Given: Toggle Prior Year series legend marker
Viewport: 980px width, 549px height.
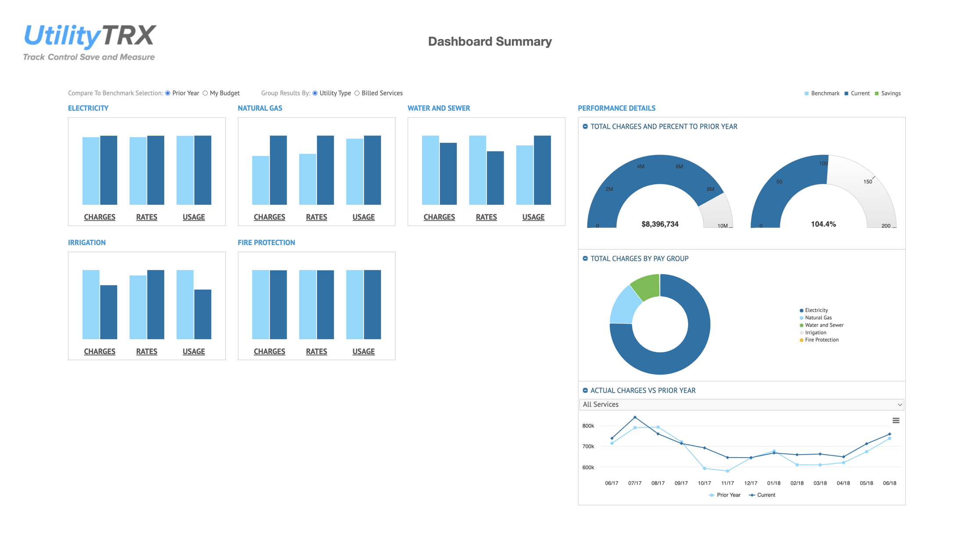Looking at the screenshot, I should click(711, 495).
